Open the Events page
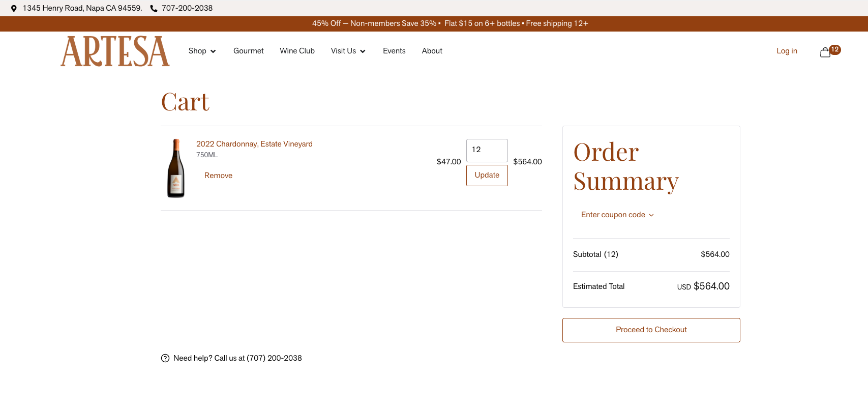 (394, 51)
